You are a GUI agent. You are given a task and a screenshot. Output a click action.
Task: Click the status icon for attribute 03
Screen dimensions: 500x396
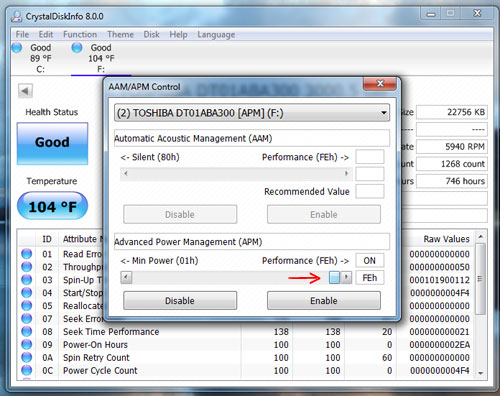pos(26,280)
